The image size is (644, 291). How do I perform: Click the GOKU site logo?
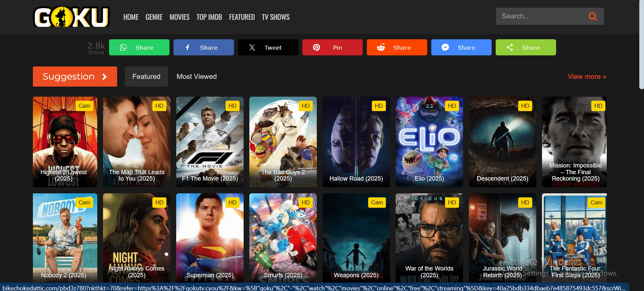[x=71, y=17]
